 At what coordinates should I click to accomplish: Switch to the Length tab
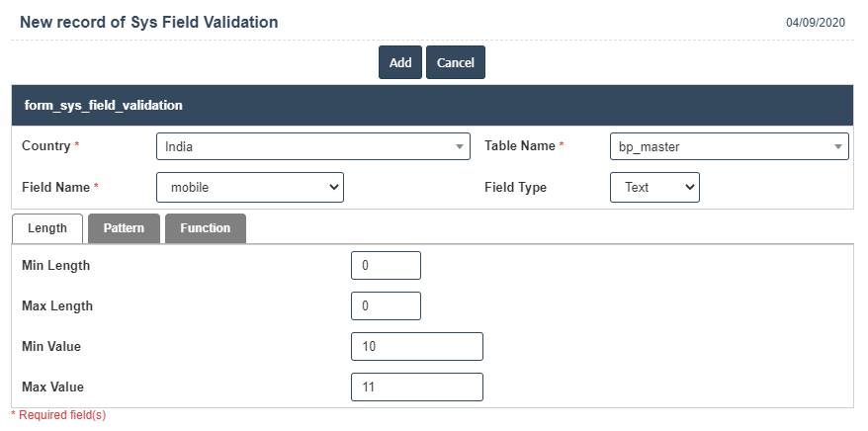click(x=46, y=228)
